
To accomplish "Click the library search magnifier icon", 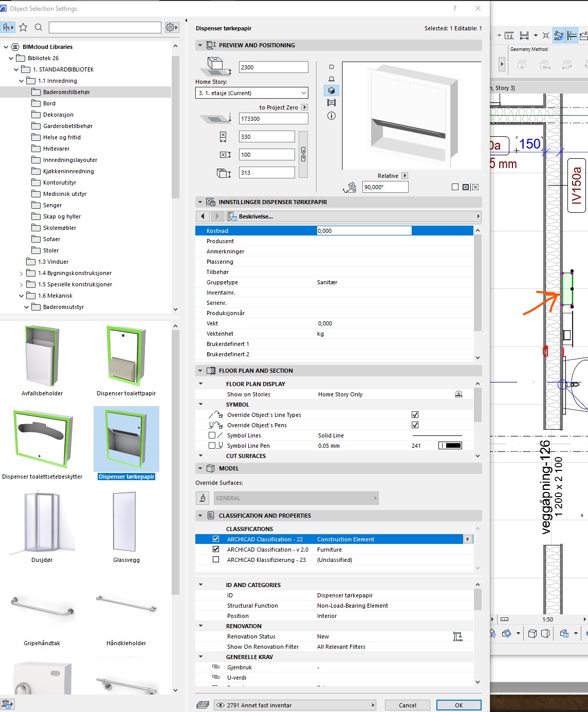I will point(39,27).
